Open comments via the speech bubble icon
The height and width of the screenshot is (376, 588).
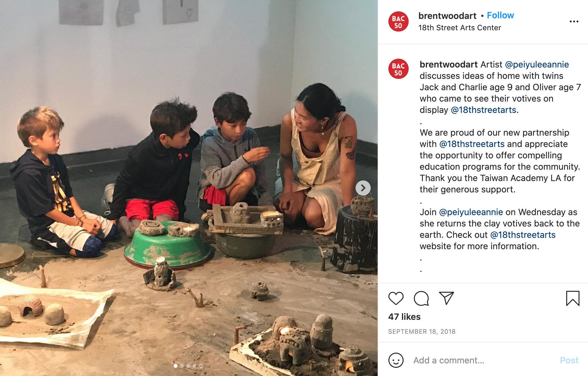coord(421,298)
